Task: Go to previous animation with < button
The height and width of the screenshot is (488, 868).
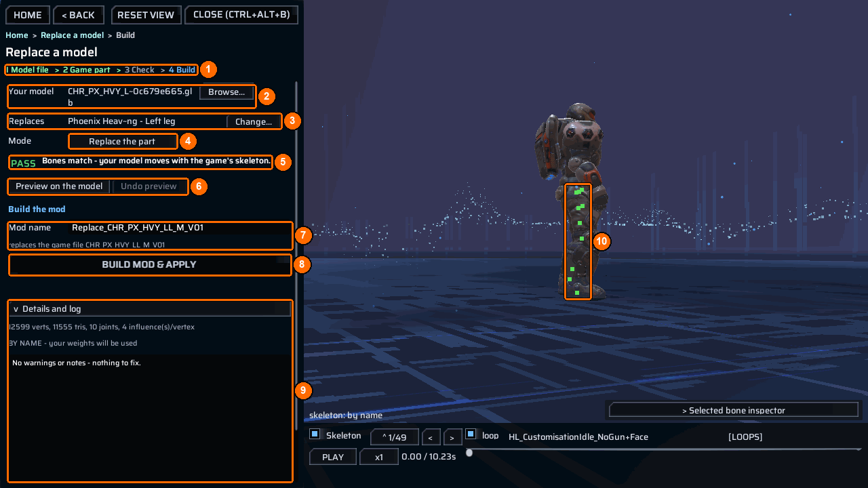Action: [x=431, y=437]
